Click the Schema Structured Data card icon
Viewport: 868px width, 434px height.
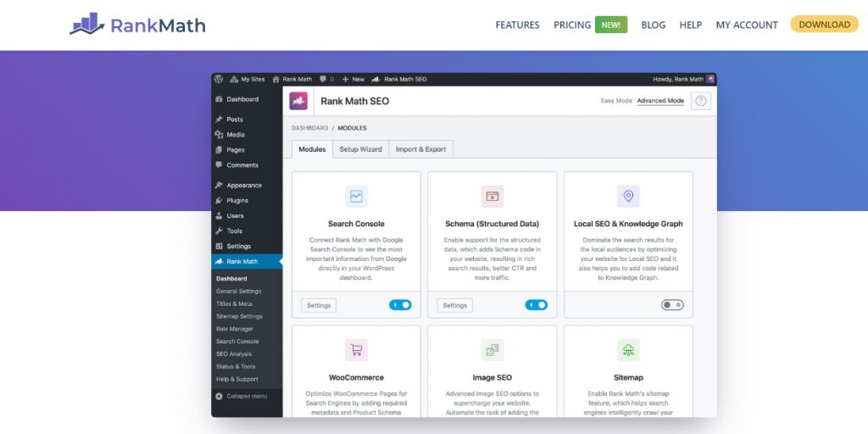[492, 196]
